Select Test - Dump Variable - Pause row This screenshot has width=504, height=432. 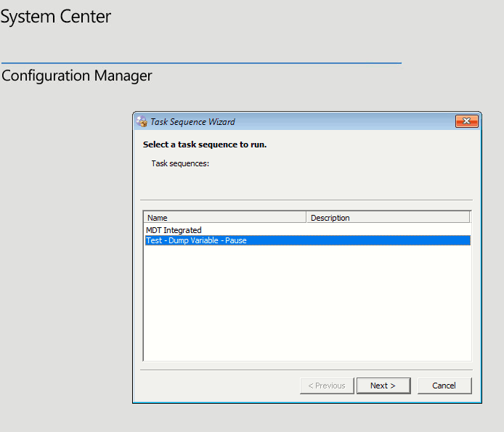[308, 240]
